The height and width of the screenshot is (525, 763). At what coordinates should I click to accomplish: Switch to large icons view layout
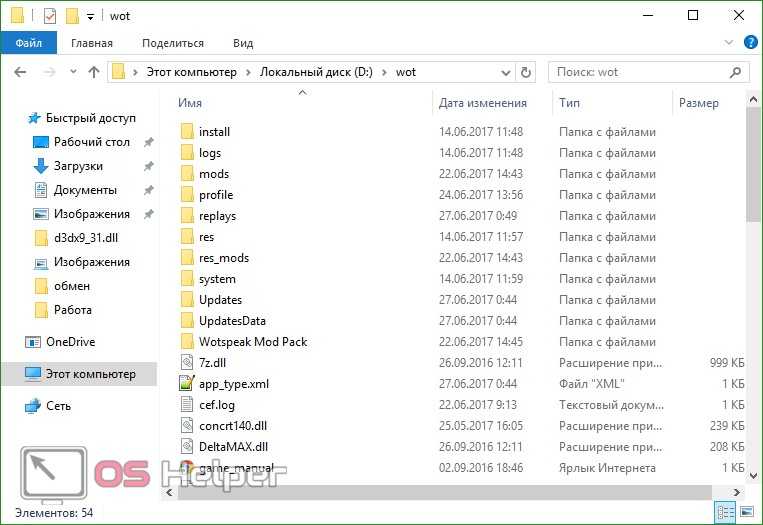pyautogui.click(x=746, y=512)
